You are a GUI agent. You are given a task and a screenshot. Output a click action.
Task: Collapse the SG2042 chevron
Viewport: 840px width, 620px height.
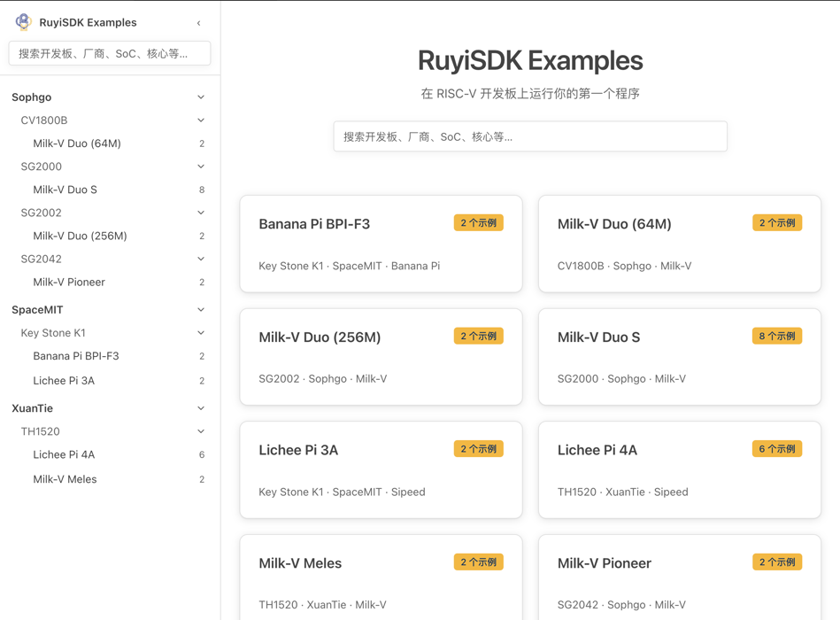tap(201, 259)
